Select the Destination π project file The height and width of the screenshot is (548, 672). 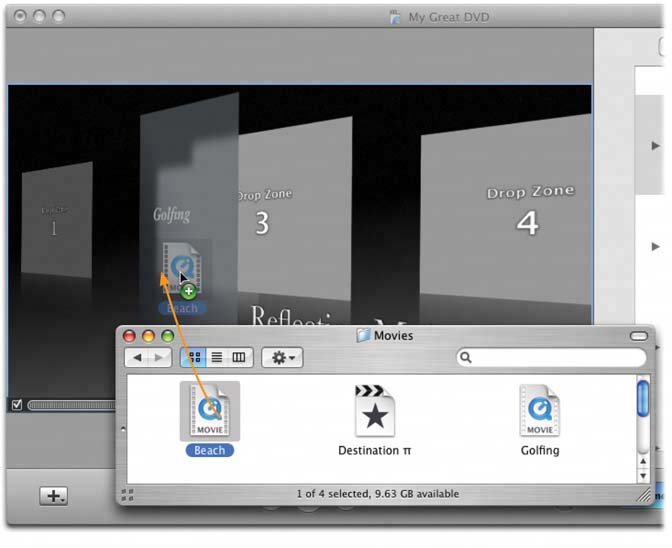coord(375,411)
